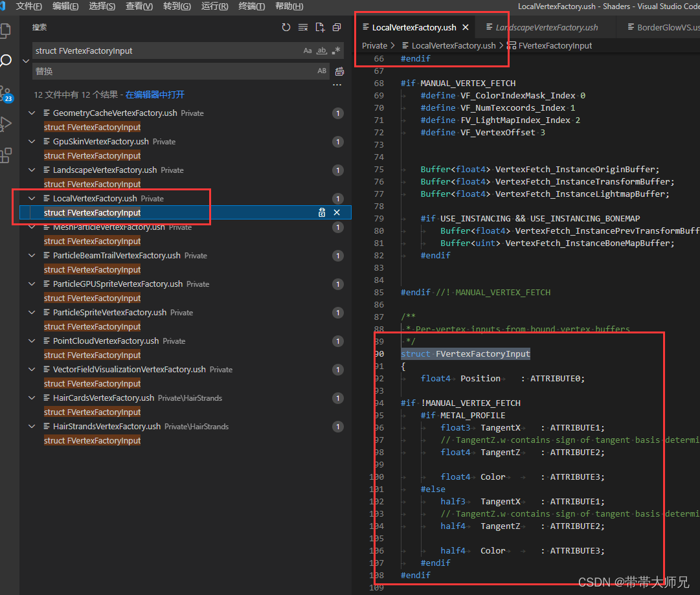Select match under ParticleBeamTrailVertexFactory.ush
Viewport: 700px width, 595px height.
coord(92,269)
